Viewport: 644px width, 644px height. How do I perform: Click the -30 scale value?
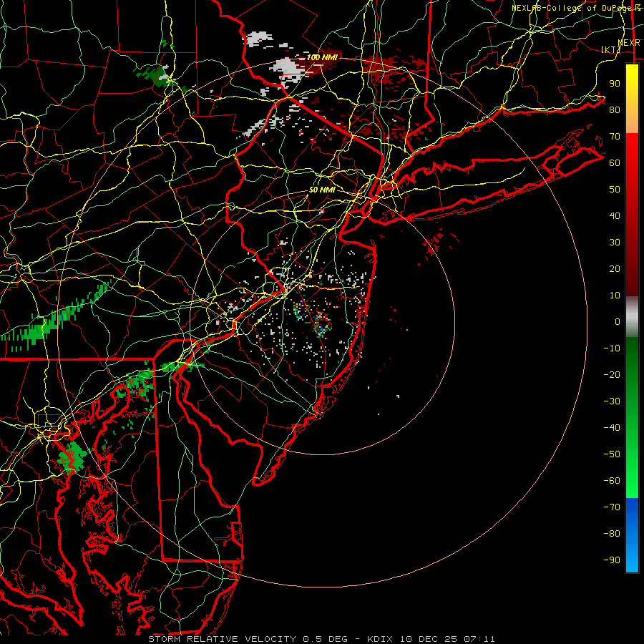pos(612,401)
